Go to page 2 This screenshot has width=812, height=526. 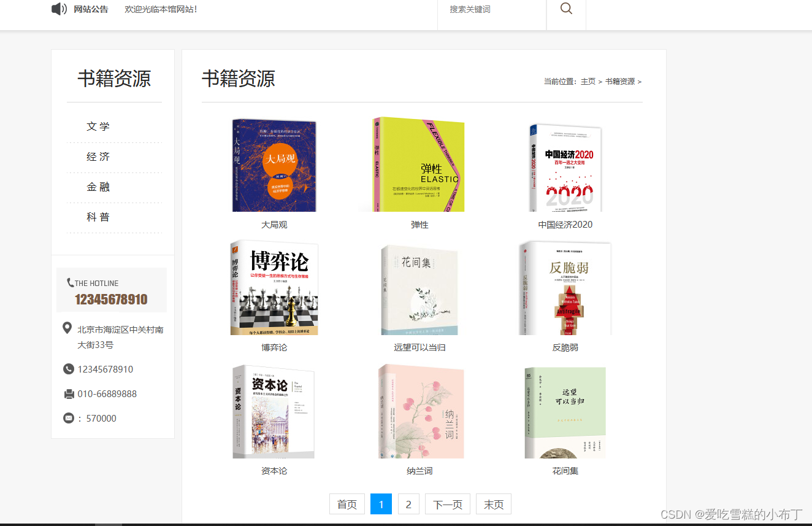click(408, 504)
